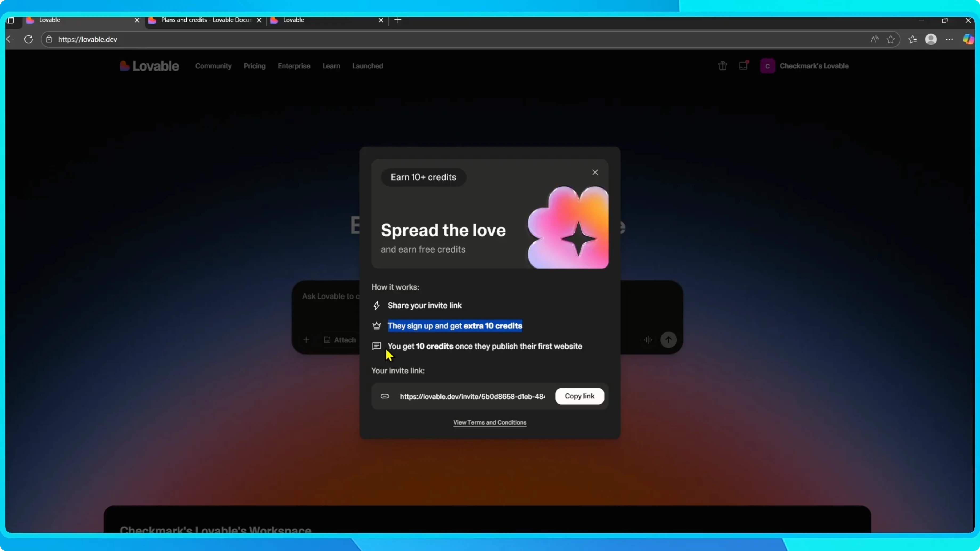Focus the Ask Lovable prompt field
Viewport: 980px width, 551px height.
pyautogui.click(x=330, y=296)
